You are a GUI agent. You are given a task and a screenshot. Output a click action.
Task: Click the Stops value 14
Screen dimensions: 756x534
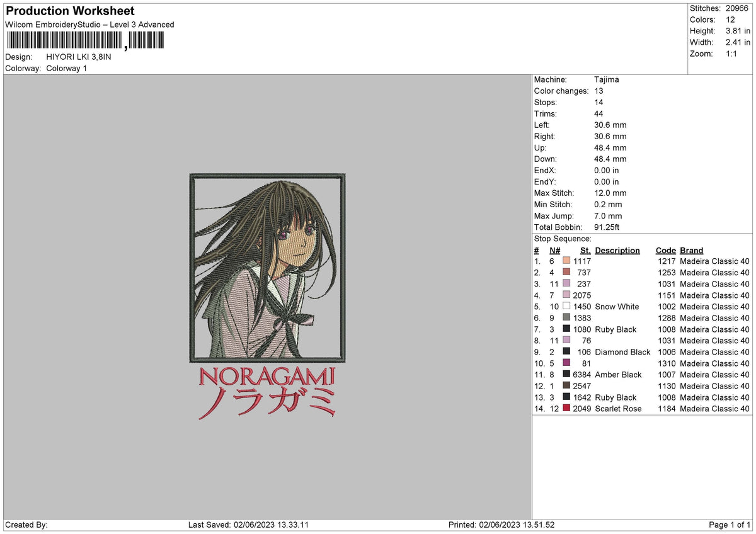click(598, 102)
